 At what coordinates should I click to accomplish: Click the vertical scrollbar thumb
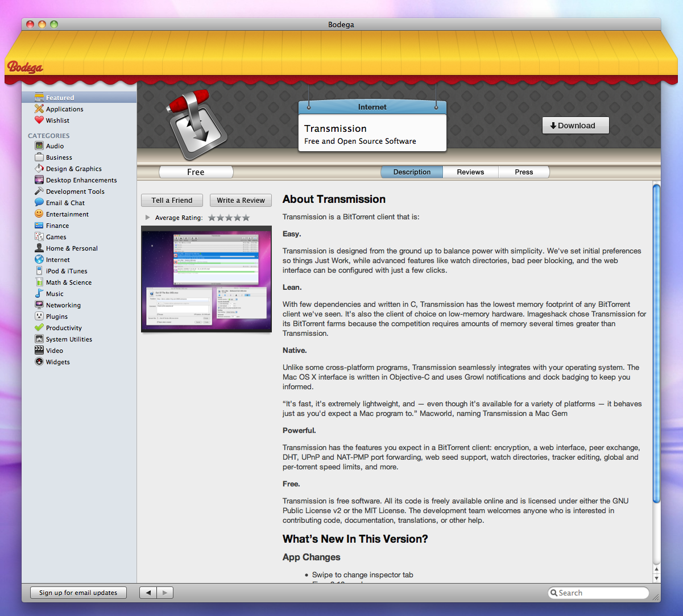(656, 344)
